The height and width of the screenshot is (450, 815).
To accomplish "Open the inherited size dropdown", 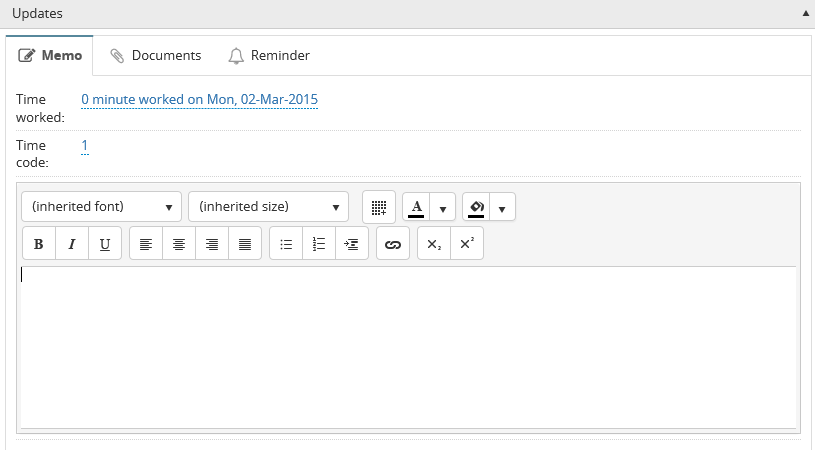I will point(268,207).
